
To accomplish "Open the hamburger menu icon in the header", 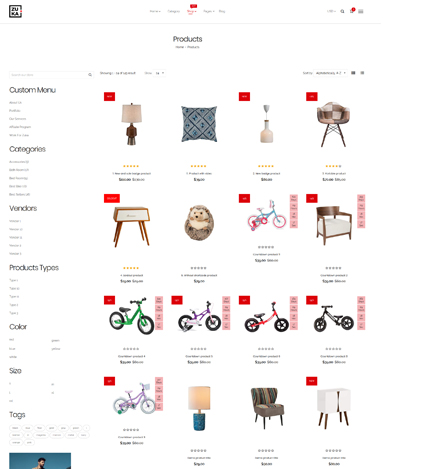I will (x=361, y=11).
